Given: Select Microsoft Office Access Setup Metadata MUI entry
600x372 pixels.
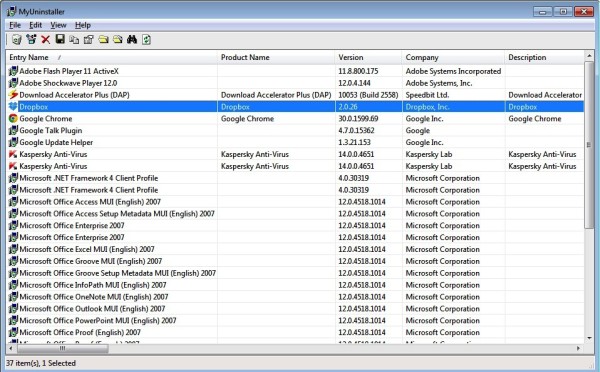Looking at the screenshot, I should pyautogui.click(x=117, y=214).
